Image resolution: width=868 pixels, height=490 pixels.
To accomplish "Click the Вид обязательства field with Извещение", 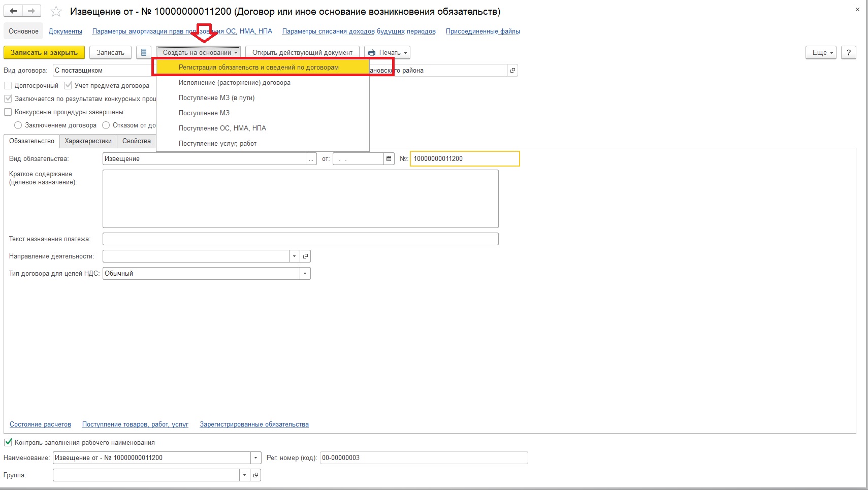I will pyautogui.click(x=204, y=159).
